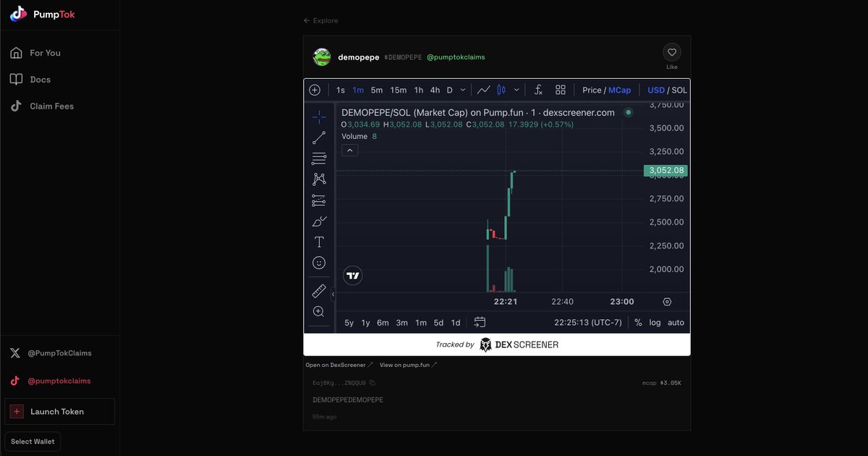868x456 pixels.
Task: Open the chart layout grid icon
Action: tap(561, 90)
